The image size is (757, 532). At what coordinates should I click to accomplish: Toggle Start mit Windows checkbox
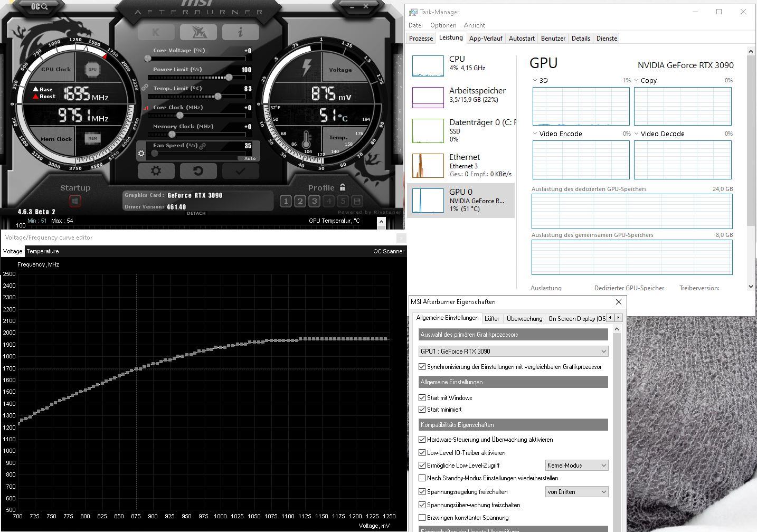(x=422, y=398)
